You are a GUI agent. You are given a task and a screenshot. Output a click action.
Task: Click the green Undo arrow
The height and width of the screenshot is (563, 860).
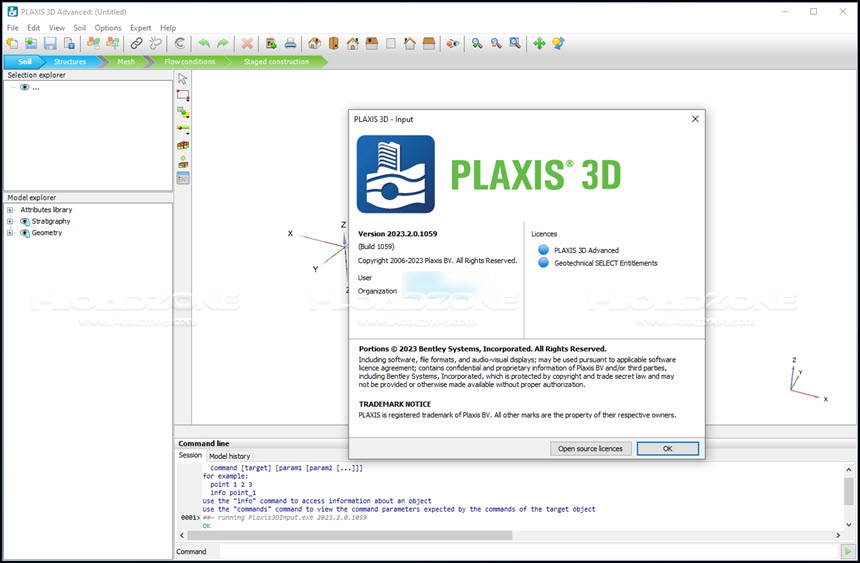[x=204, y=43]
